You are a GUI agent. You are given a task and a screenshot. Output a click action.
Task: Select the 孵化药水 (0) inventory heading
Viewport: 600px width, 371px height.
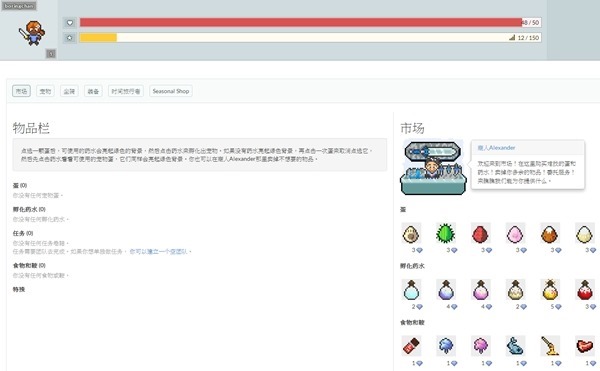[x=29, y=209]
